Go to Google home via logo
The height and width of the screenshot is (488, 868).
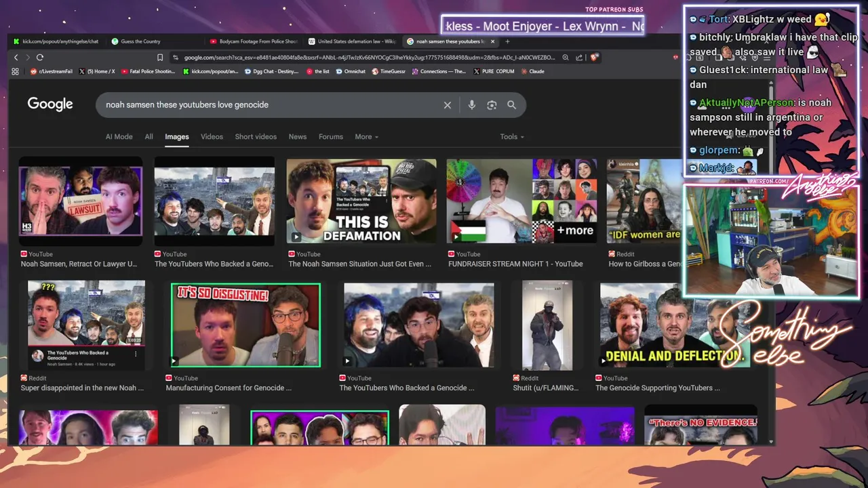point(50,104)
